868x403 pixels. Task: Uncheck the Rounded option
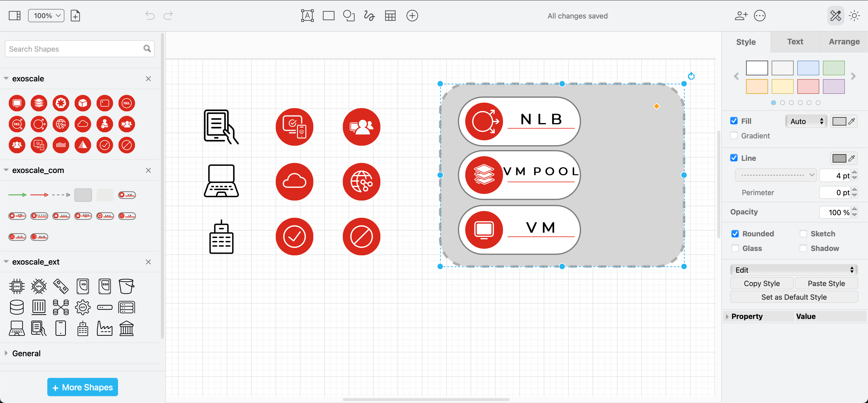point(735,233)
